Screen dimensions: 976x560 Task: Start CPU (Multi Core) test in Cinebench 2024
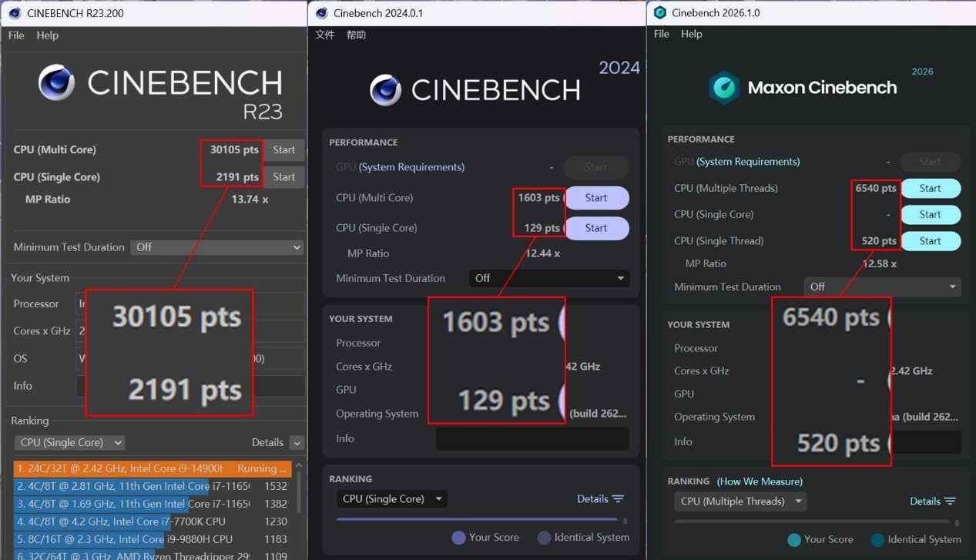coord(596,198)
